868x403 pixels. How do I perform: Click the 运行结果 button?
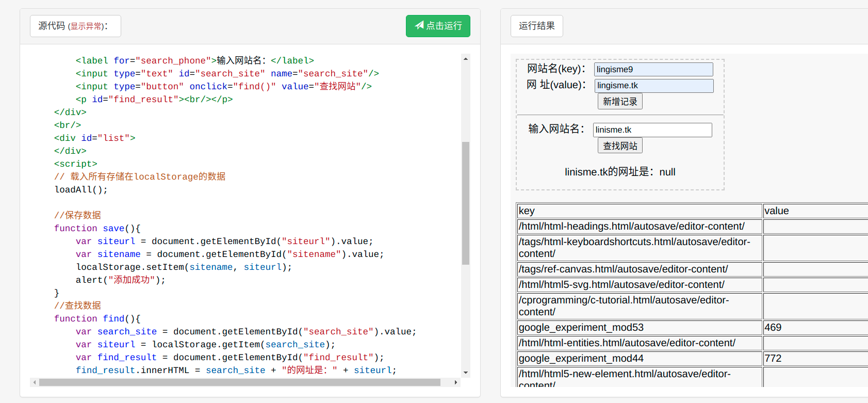click(x=536, y=26)
